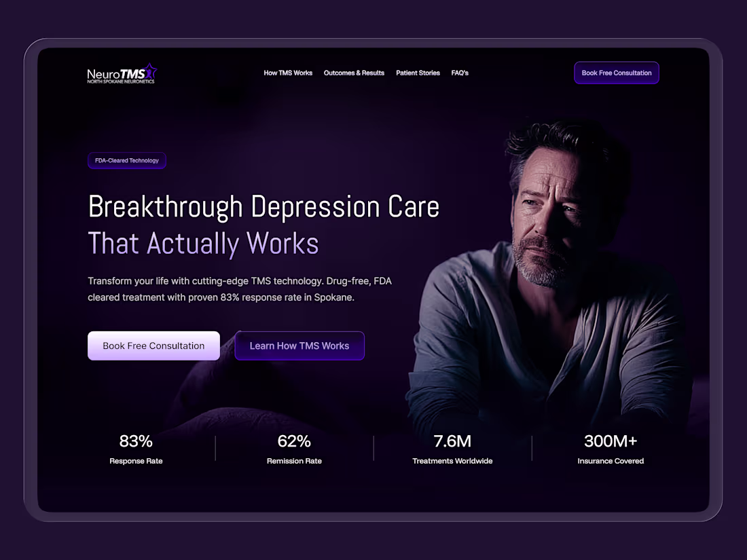This screenshot has height=560, width=747.
Task: Click the NeuroTMS logo
Action: pos(122,74)
